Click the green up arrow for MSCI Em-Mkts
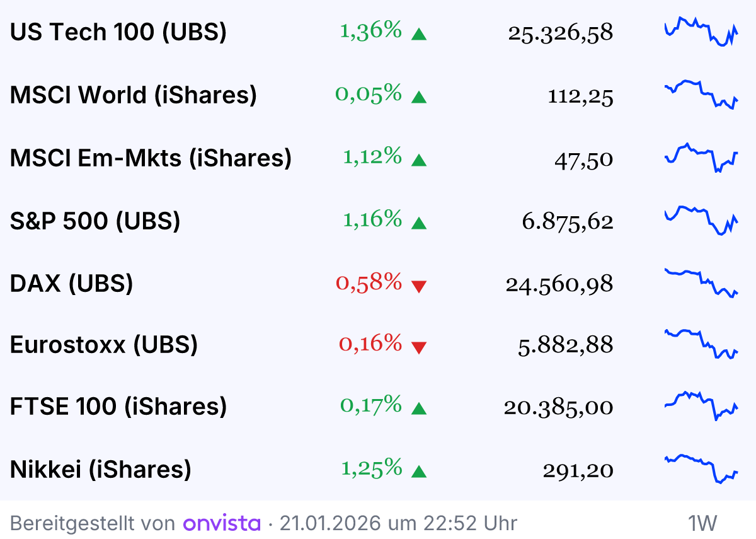Screen dimensions: 756x539 pyautogui.click(x=419, y=160)
